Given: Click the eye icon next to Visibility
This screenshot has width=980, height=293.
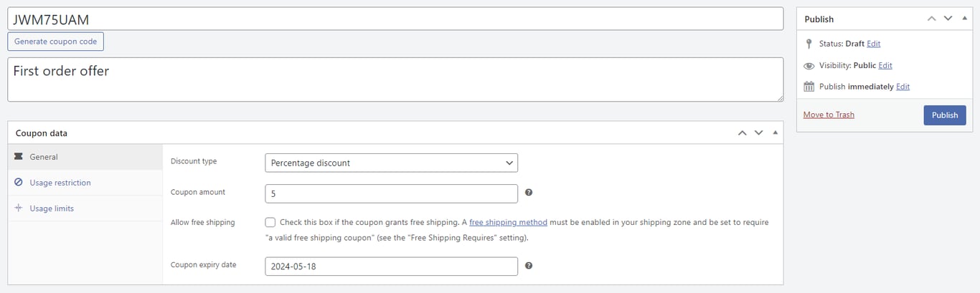Looking at the screenshot, I should (809, 65).
